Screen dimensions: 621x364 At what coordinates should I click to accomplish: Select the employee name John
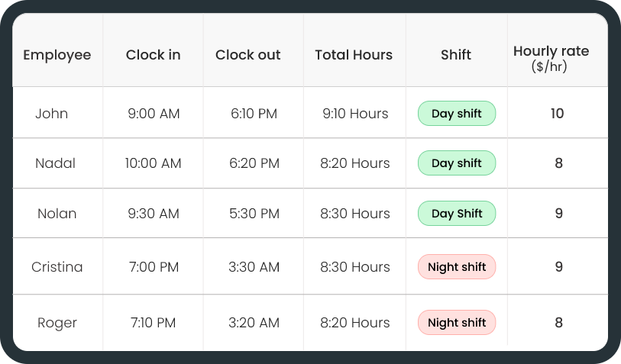click(x=52, y=114)
